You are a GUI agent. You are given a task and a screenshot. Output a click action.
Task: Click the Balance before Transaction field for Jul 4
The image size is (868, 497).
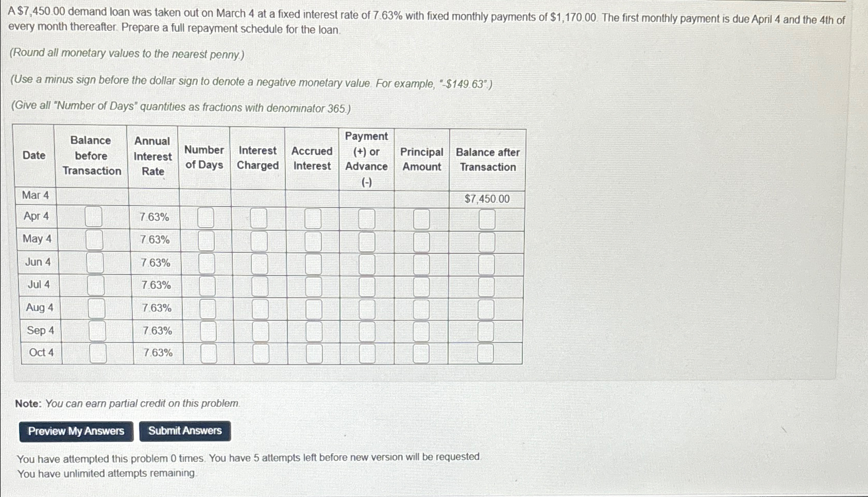pos(95,285)
